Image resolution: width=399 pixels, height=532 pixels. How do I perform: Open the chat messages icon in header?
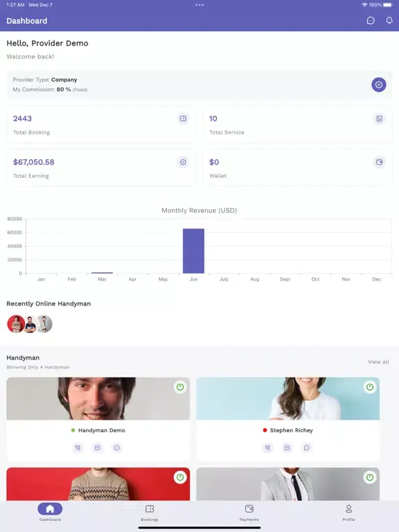tap(371, 21)
